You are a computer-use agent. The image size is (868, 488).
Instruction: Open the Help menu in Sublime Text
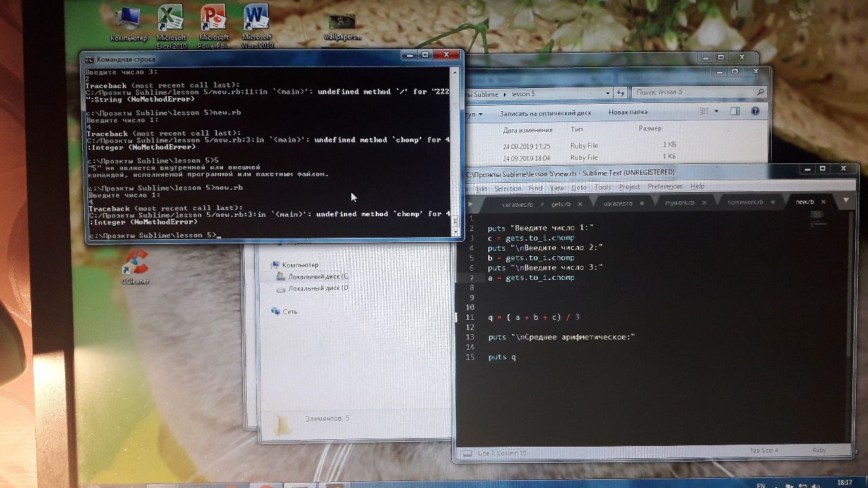point(697,186)
